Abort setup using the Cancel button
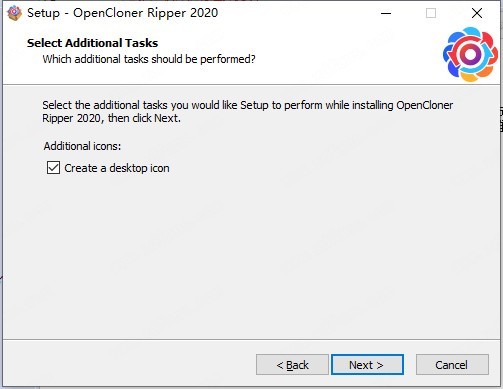The height and width of the screenshot is (389, 503). (452, 365)
